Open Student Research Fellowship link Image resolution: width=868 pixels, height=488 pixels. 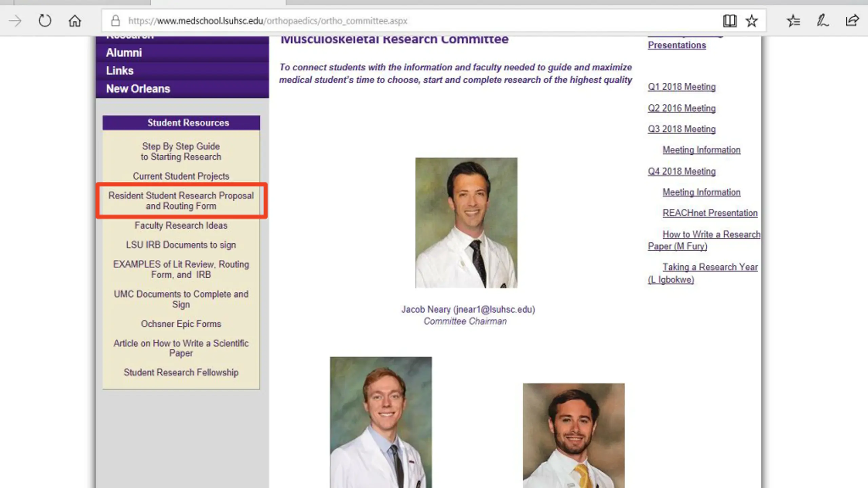point(181,372)
